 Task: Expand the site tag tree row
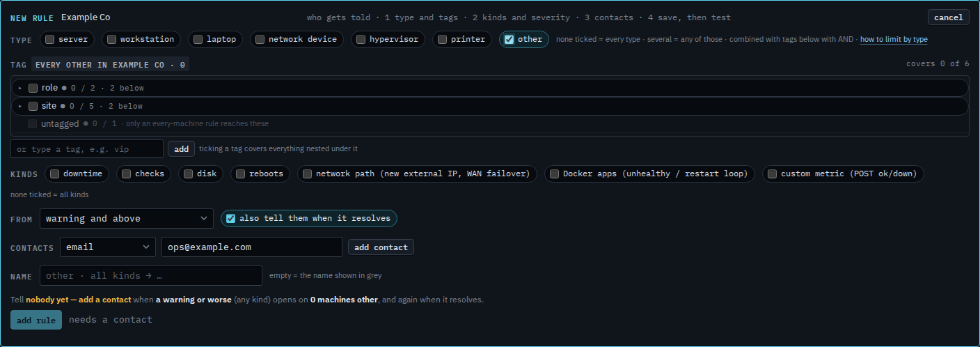pos(20,106)
